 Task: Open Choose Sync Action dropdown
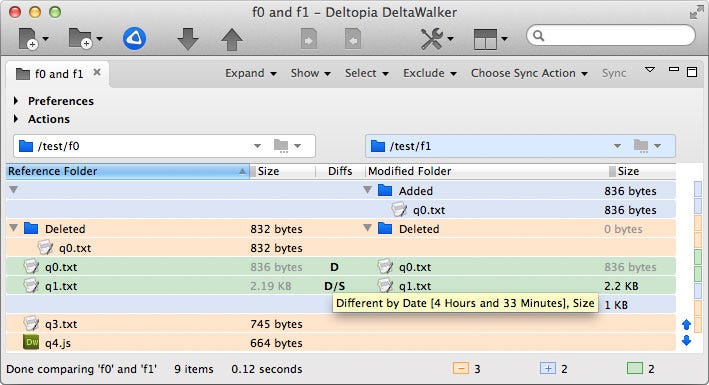tap(529, 73)
